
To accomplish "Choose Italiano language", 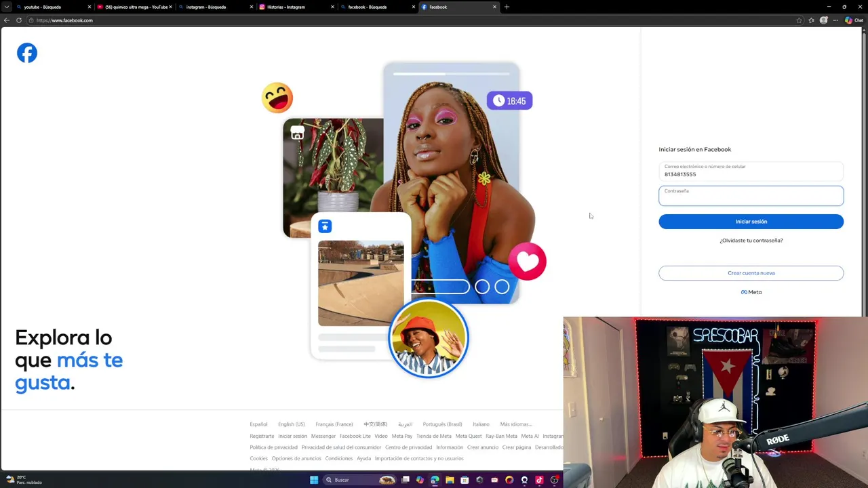I will tap(481, 424).
